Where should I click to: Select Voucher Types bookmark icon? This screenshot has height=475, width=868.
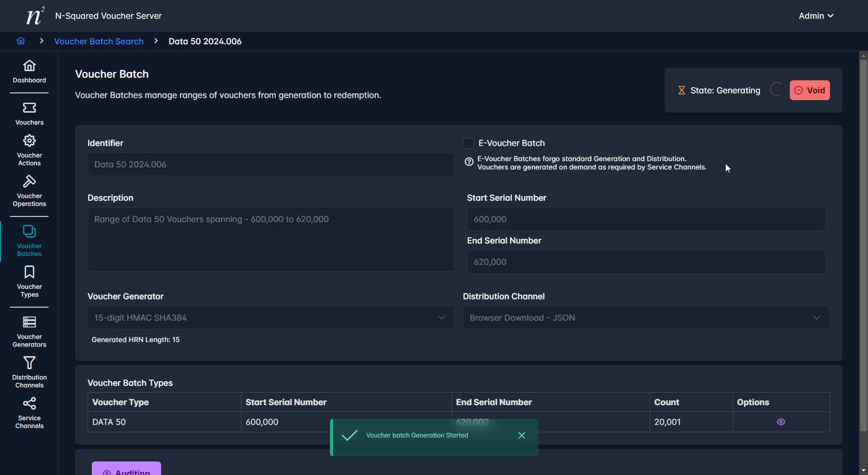[x=29, y=272]
